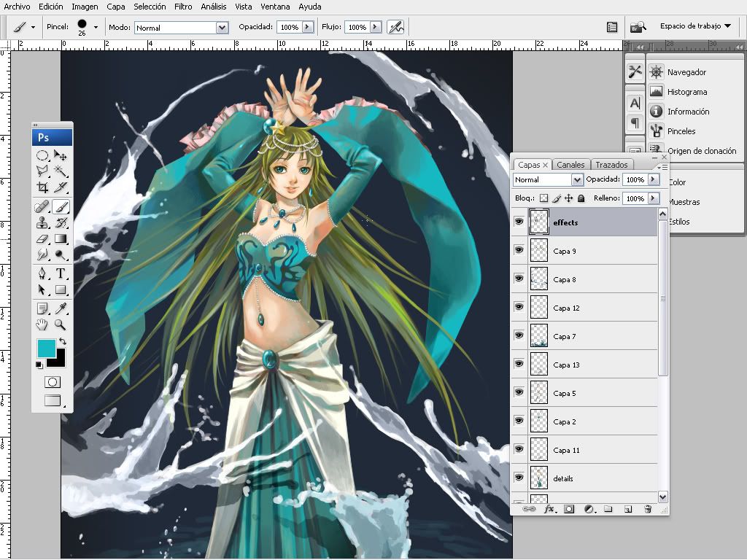Image resolution: width=747 pixels, height=560 pixels.
Task: Toggle the Brushes palette button
Action: 612,27
